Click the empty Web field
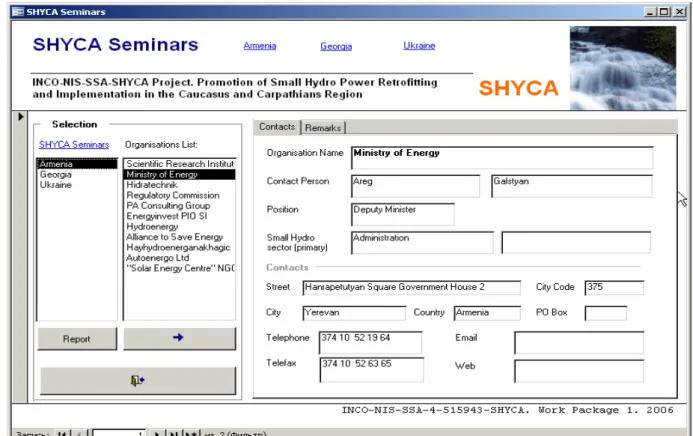Image resolution: width=693 pixels, height=436 pixels. coord(579,371)
